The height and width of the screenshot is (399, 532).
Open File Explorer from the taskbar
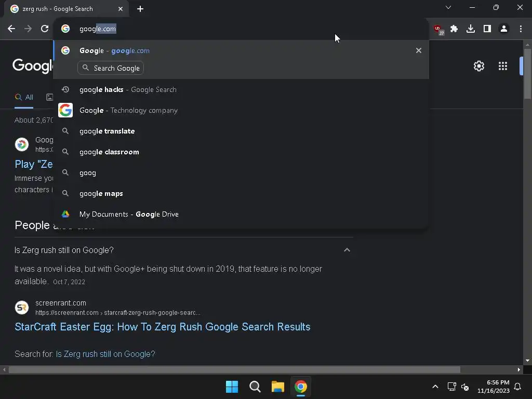[277, 387]
